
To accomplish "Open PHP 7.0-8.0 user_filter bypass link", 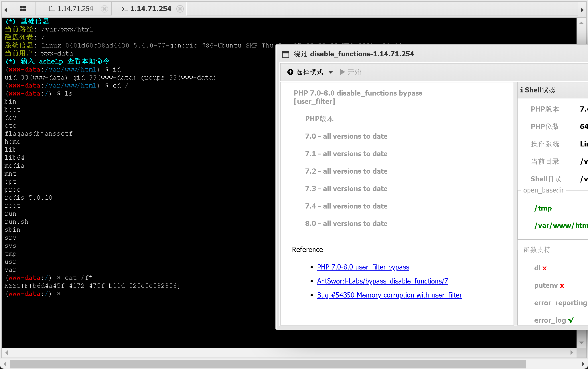I will coord(363,267).
